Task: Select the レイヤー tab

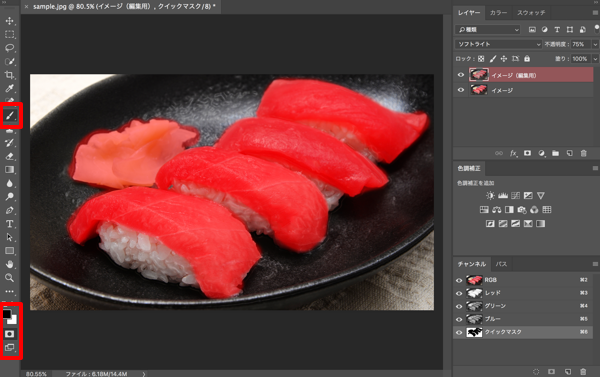Action: pos(469,13)
